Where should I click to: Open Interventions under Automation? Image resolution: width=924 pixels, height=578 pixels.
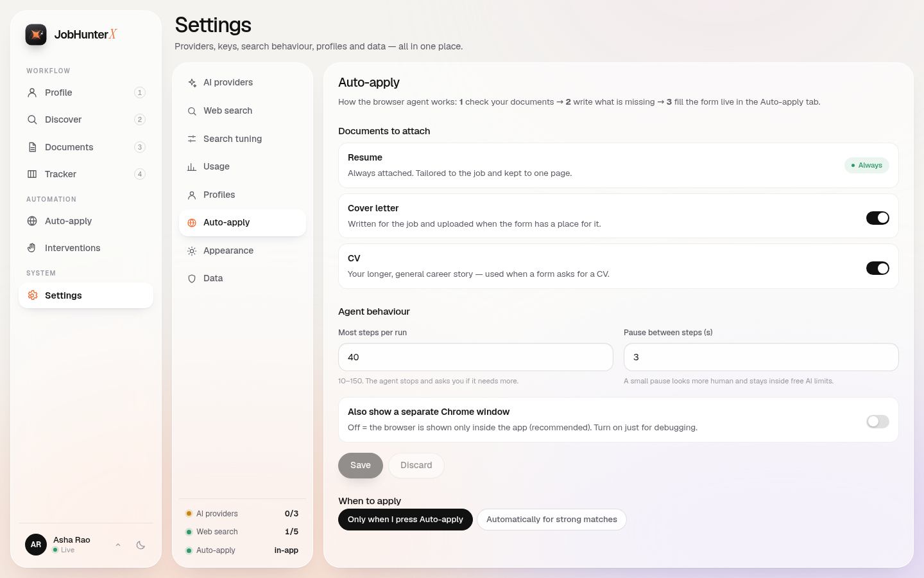pyautogui.click(x=86, y=248)
